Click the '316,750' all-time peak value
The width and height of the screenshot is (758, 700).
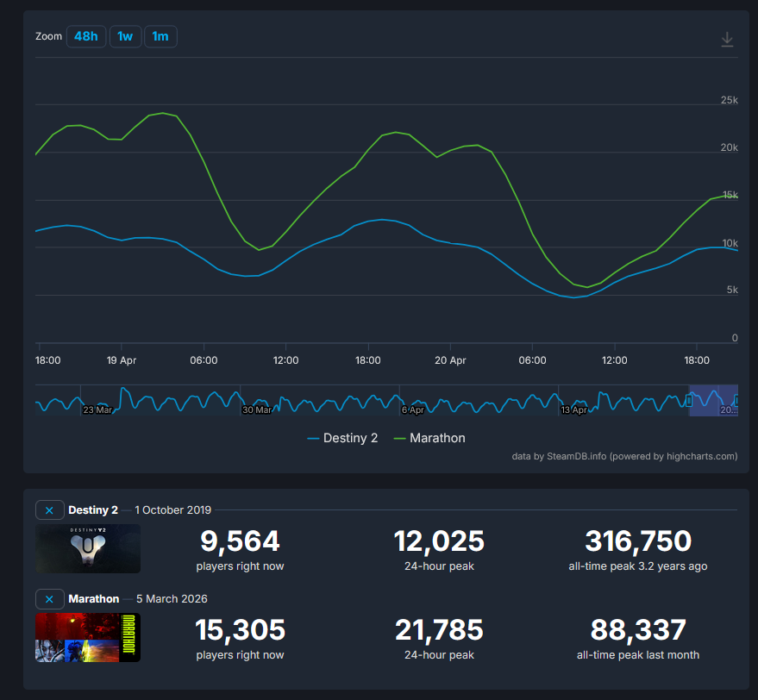pyautogui.click(x=638, y=541)
